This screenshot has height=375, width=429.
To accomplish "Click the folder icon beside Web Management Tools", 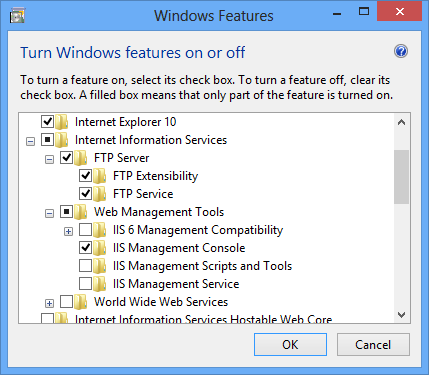I will pyautogui.click(x=81, y=212).
